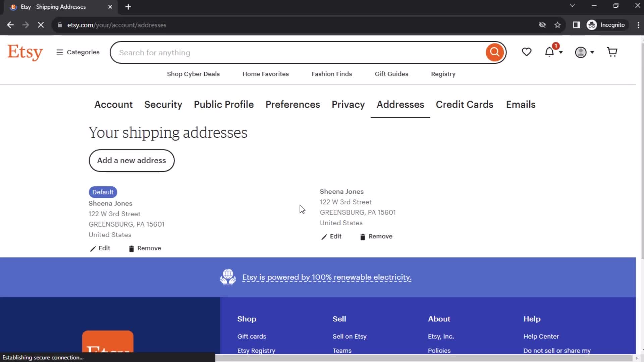Click the notification badge dropdown
Image resolution: width=644 pixels, height=362 pixels.
(553, 52)
